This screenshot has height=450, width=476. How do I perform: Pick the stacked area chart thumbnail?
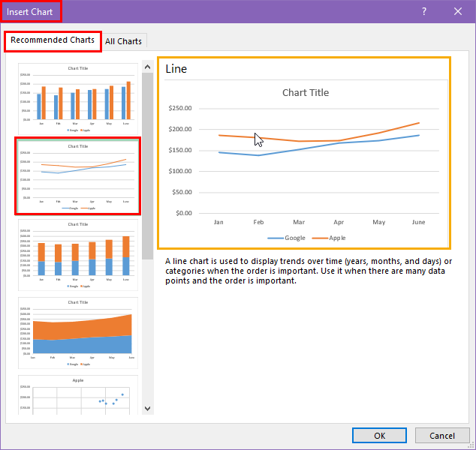pyautogui.click(x=78, y=333)
